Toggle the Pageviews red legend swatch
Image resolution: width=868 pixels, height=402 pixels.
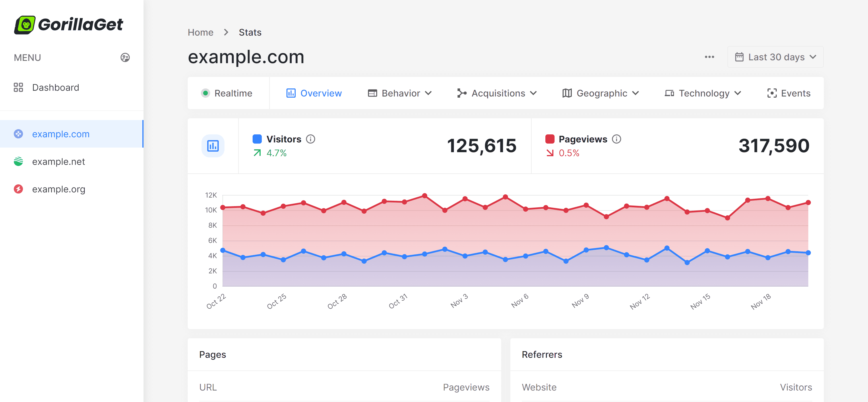[550, 139]
